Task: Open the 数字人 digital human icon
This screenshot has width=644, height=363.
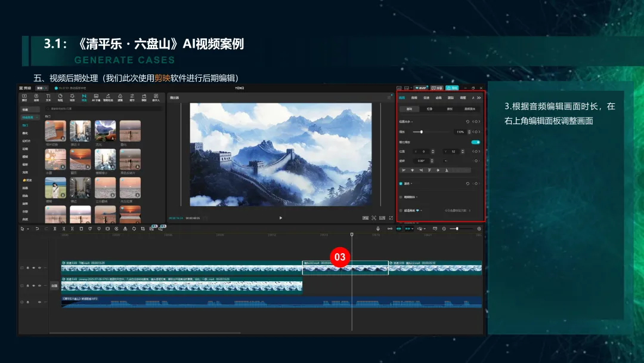Action: (156, 97)
